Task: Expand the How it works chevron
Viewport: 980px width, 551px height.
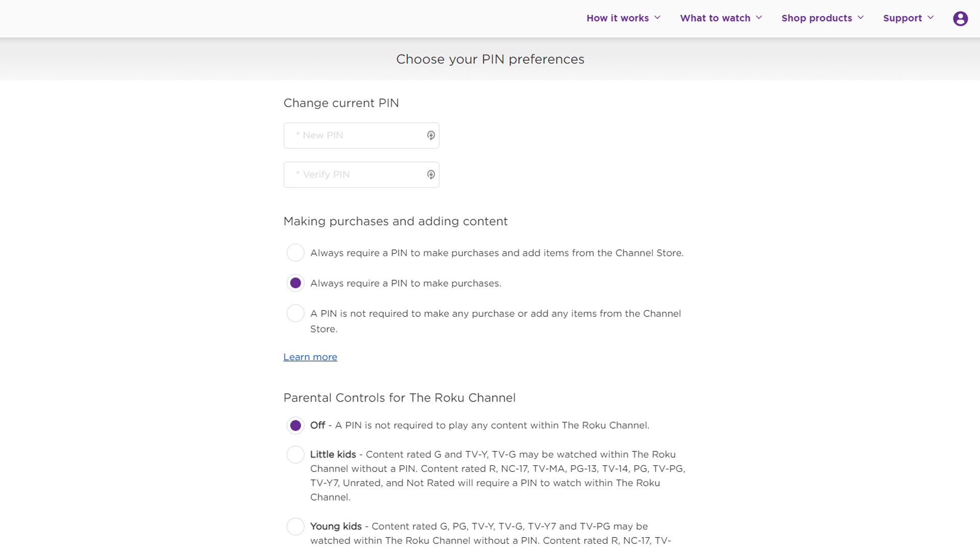Action: tap(657, 18)
